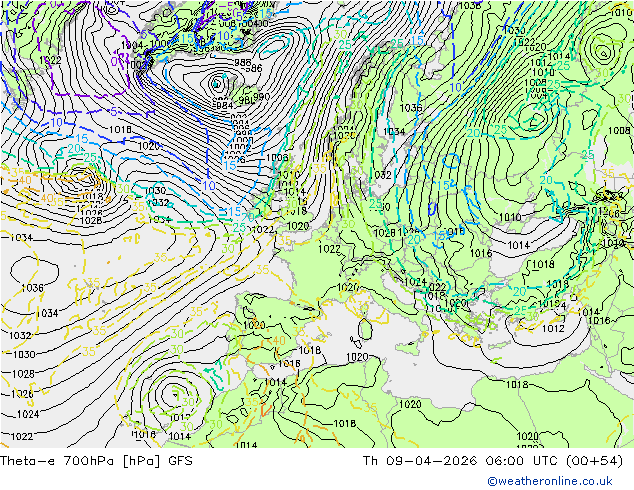Open the weatheronline.co.uk copyright link
This screenshot has height=490, width=634.
click(x=550, y=481)
